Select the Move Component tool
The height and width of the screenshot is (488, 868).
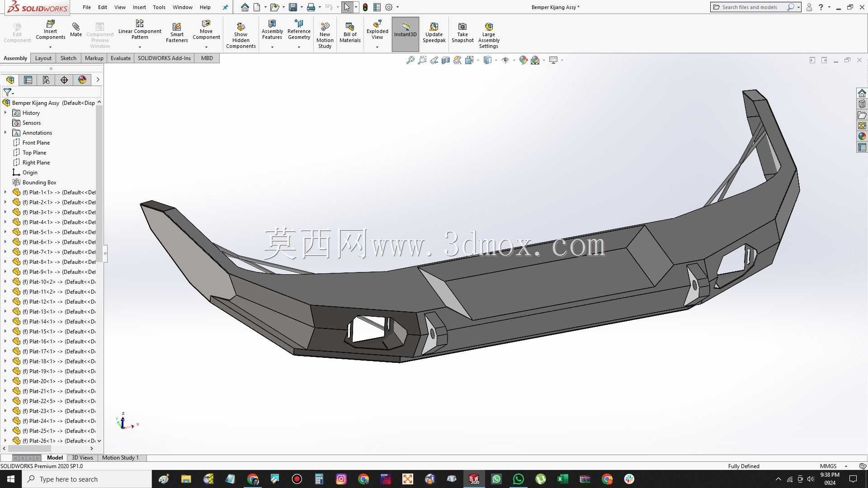[x=206, y=30]
